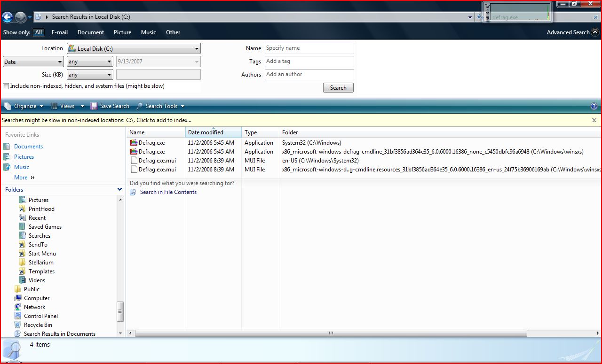Go back using the Back arrow button

(x=7, y=17)
